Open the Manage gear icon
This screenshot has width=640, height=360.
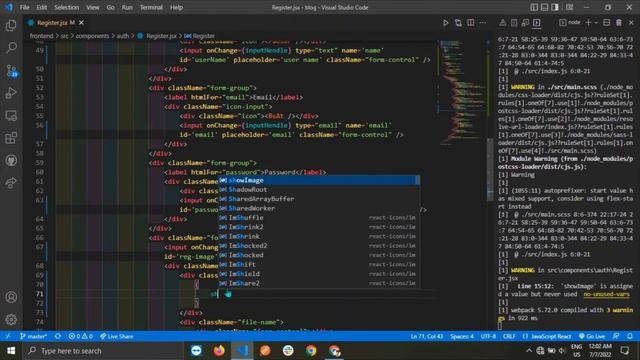(11, 319)
